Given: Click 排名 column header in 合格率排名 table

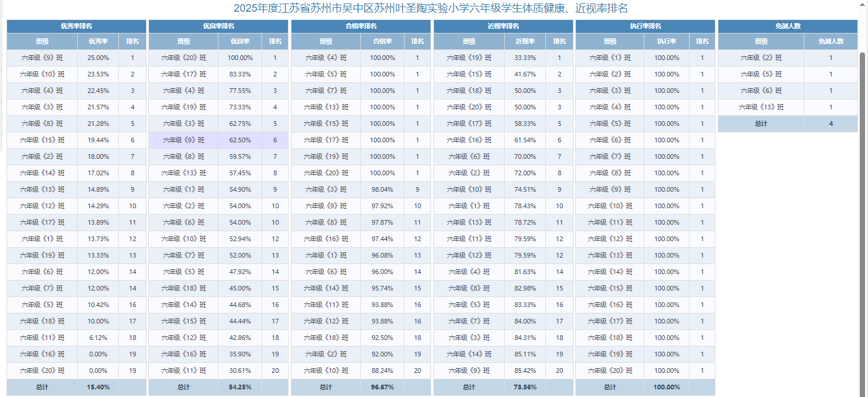Looking at the screenshot, I should coord(418,42).
